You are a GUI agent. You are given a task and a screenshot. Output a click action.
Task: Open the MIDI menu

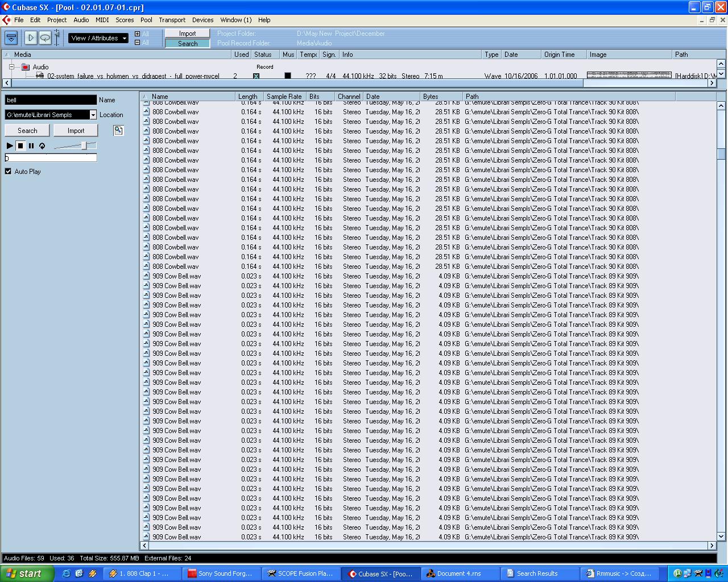(102, 20)
